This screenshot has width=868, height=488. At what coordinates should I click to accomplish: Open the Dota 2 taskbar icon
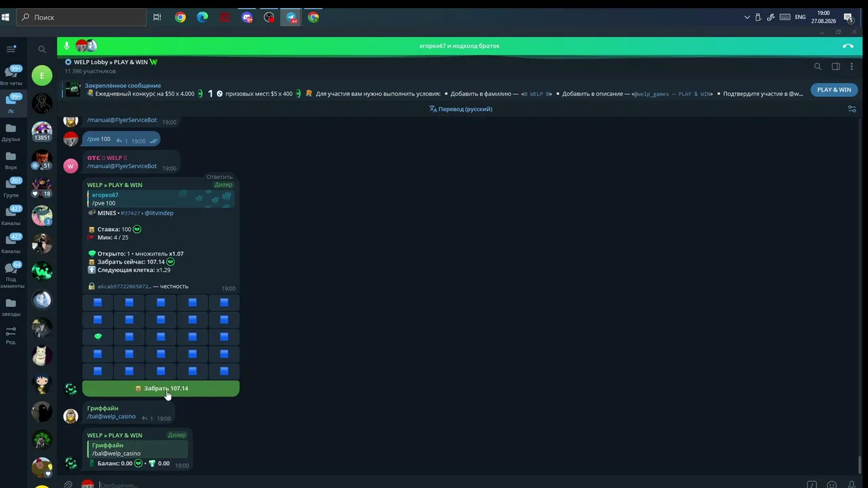click(x=224, y=18)
